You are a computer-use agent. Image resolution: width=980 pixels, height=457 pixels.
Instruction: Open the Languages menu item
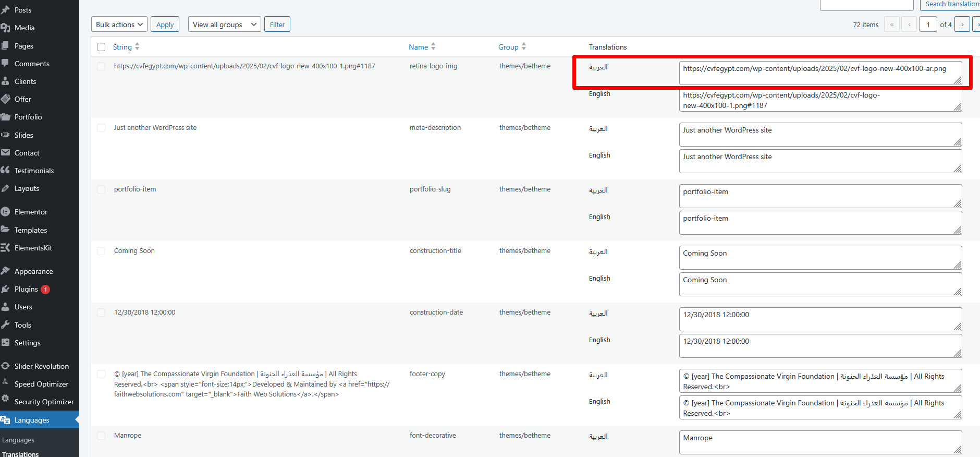point(32,420)
